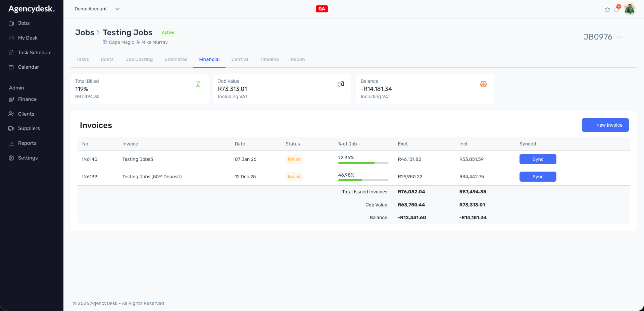The image size is (644, 311).
Task: Open the JB0976 three-dot options menu
Action: [620, 37]
